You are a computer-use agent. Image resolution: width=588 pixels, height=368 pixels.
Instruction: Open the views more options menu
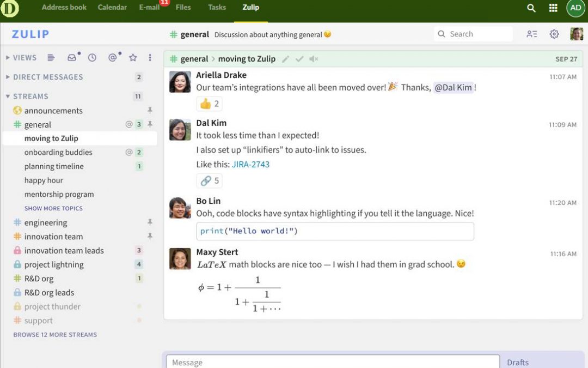point(150,57)
